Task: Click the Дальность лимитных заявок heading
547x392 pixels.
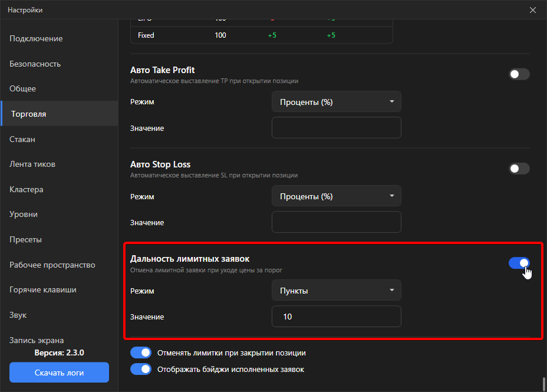Action: tap(190, 259)
